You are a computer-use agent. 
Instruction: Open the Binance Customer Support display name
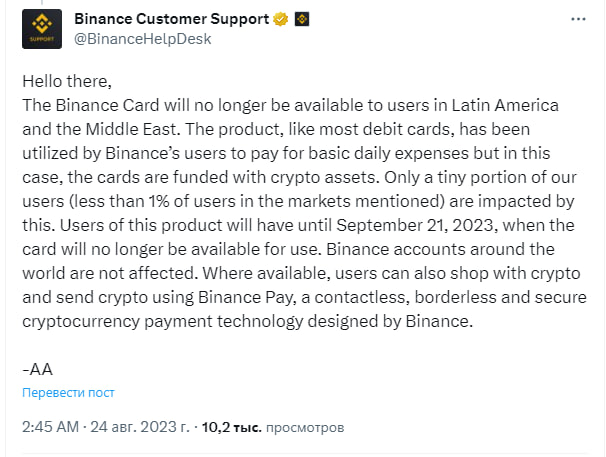171,19
